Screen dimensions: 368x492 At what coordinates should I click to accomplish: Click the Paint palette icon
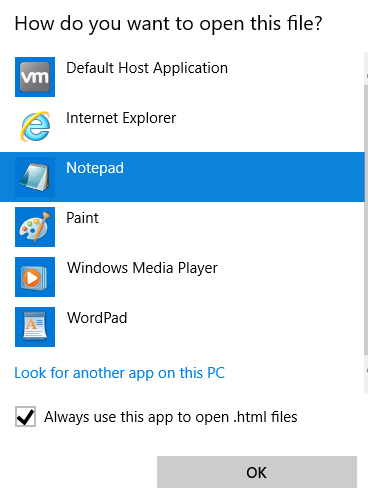pyautogui.click(x=35, y=227)
